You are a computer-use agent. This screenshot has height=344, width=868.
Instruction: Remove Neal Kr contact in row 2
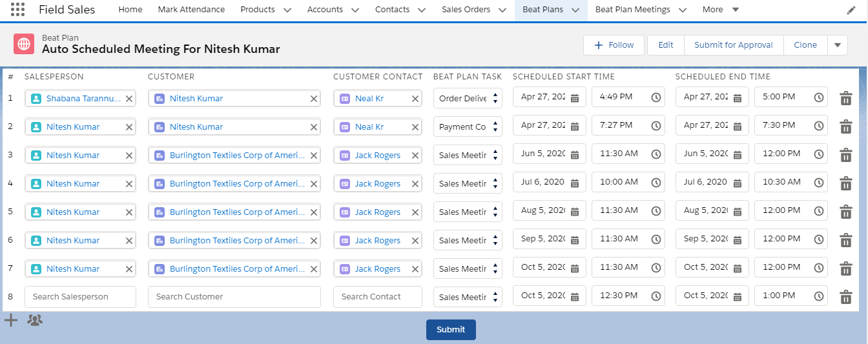tap(415, 127)
